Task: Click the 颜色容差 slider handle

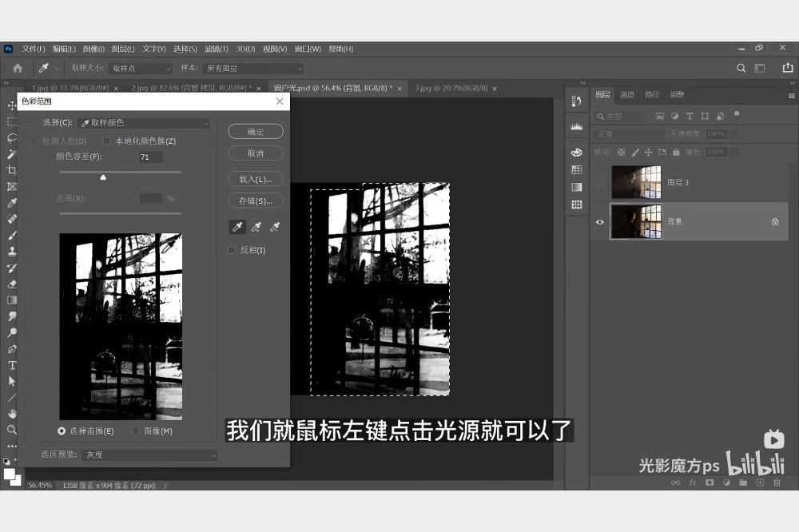Action: point(103,177)
